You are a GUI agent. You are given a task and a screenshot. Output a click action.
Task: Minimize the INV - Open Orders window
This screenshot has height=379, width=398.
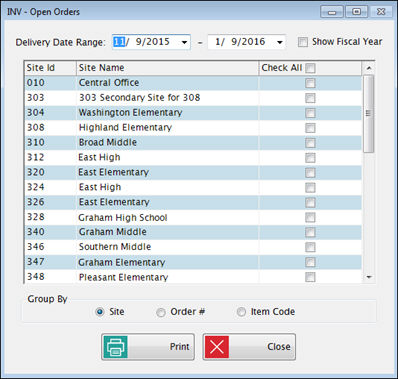click(x=332, y=12)
